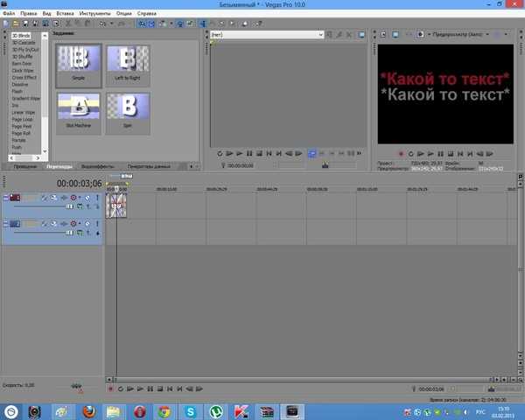
Task: Click preview window Play button
Action: point(430,154)
